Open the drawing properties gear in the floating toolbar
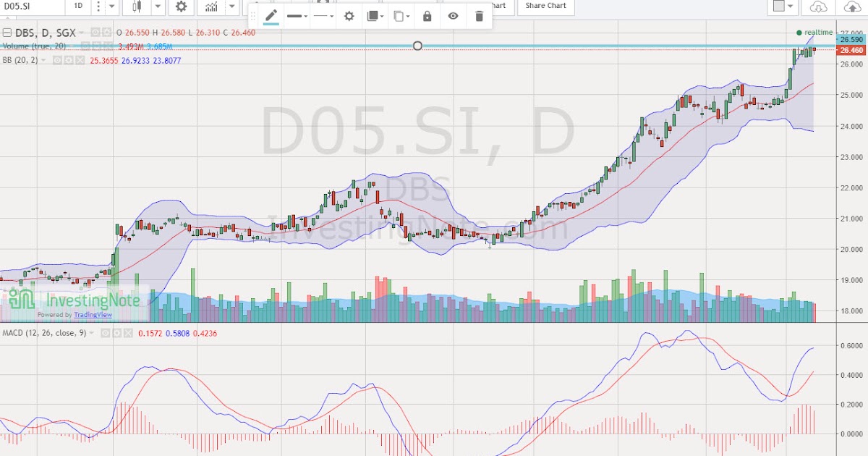This screenshot has height=456, width=868. tap(348, 15)
